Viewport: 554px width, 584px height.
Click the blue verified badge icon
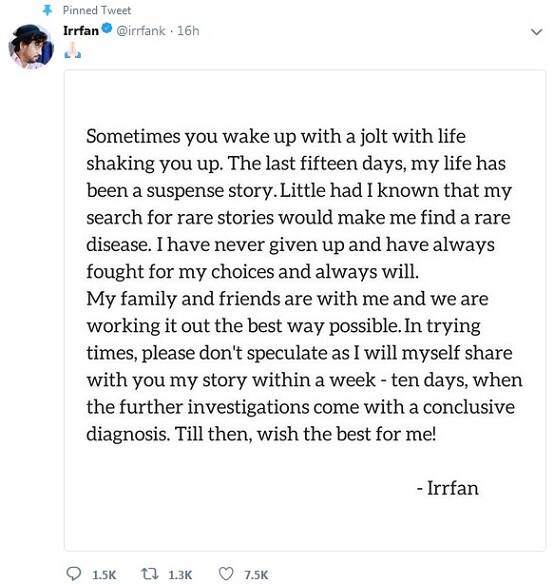107,28
